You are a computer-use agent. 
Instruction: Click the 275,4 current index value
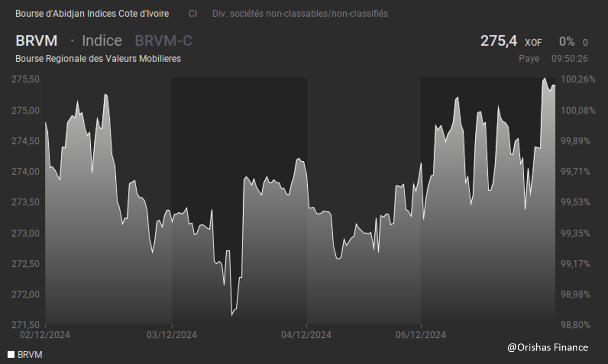pyautogui.click(x=499, y=41)
